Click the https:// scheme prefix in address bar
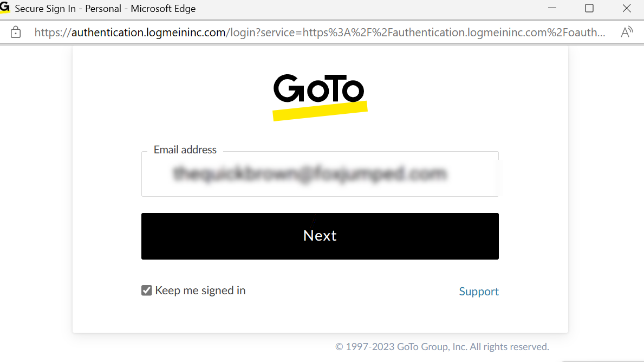Screen dimensions: 644x362 pyautogui.click(x=53, y=33)
